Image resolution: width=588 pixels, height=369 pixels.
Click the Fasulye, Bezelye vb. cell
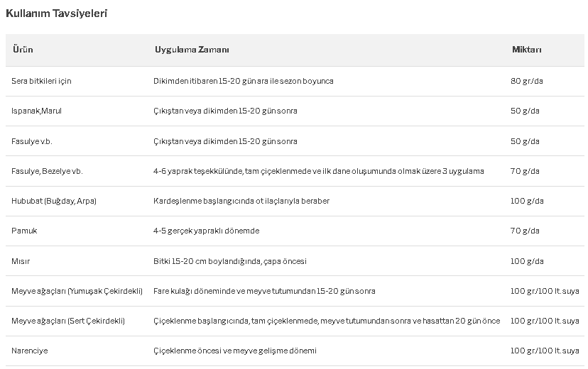(x=47, y=171)
